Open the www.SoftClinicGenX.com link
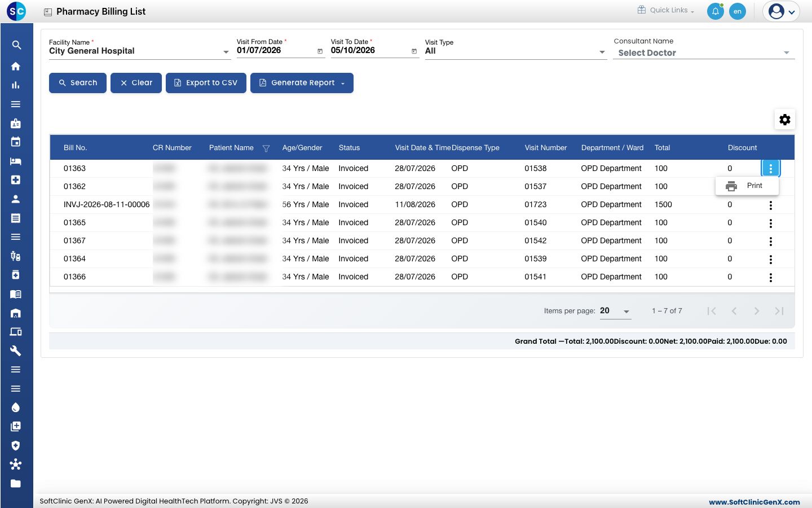 point(754,502)
